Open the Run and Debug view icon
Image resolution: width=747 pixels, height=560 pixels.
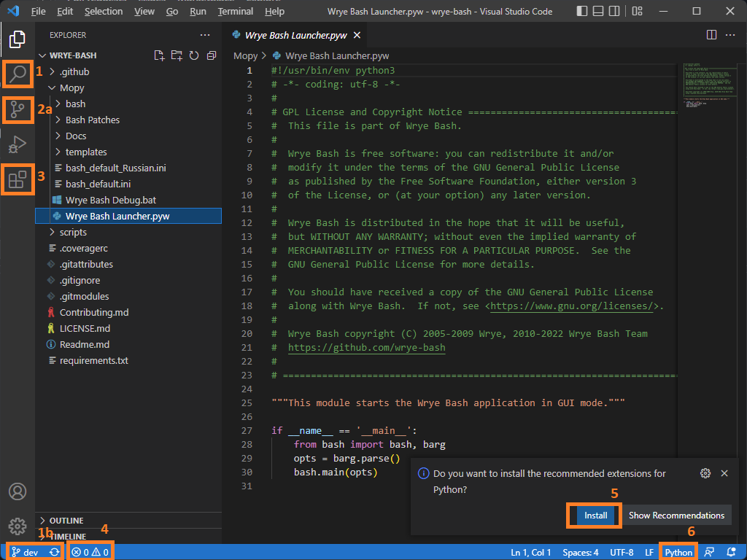18,144
